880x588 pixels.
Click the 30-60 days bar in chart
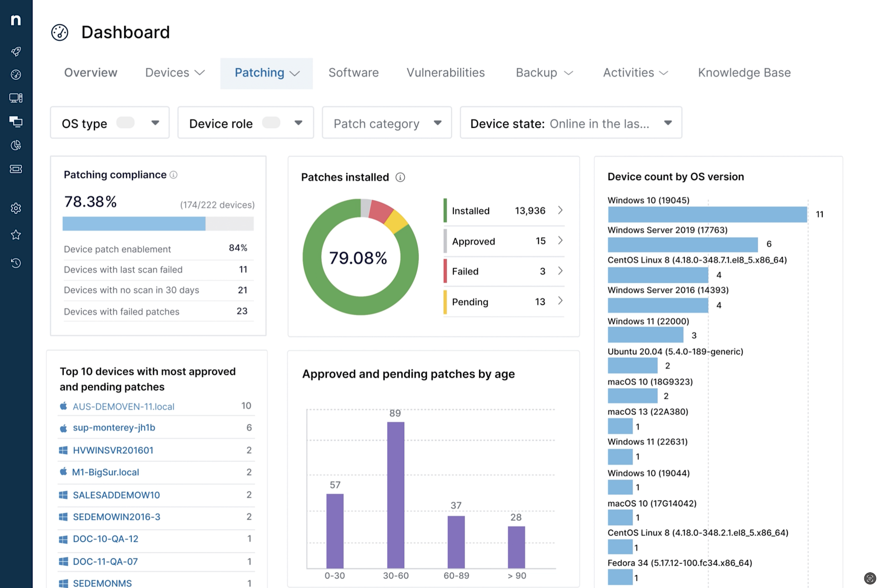click(x=396, y=495)
